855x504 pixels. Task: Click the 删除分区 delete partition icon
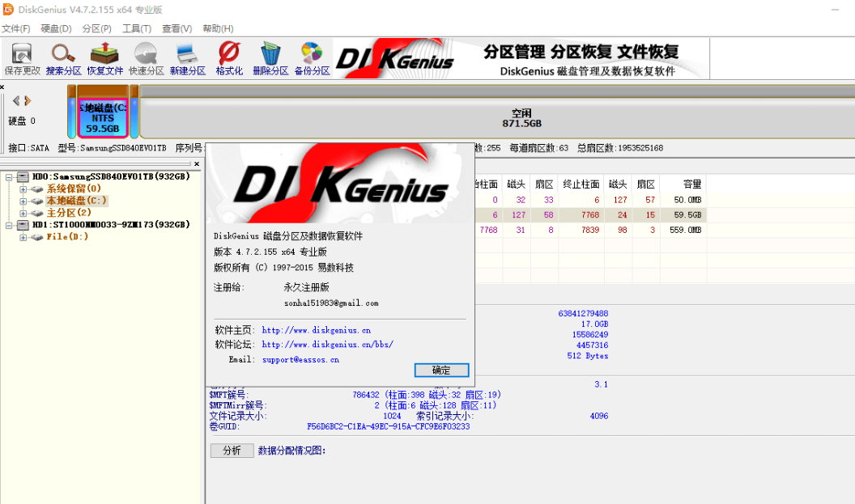coord(270,53)
